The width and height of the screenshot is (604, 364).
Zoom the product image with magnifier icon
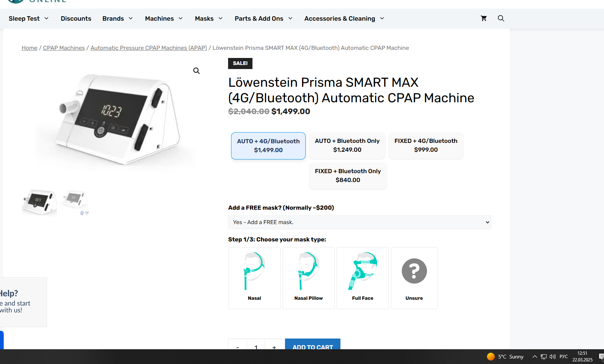point(196,71)
